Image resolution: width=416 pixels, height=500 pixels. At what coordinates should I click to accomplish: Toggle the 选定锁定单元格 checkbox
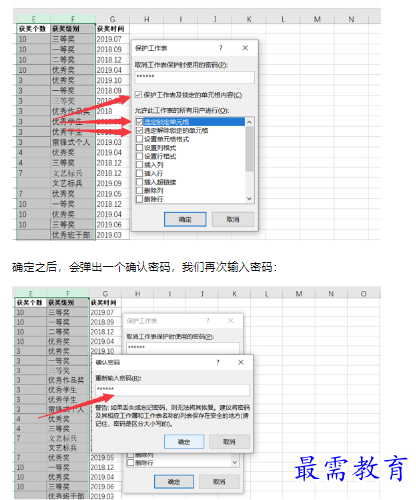coord(139,122)
